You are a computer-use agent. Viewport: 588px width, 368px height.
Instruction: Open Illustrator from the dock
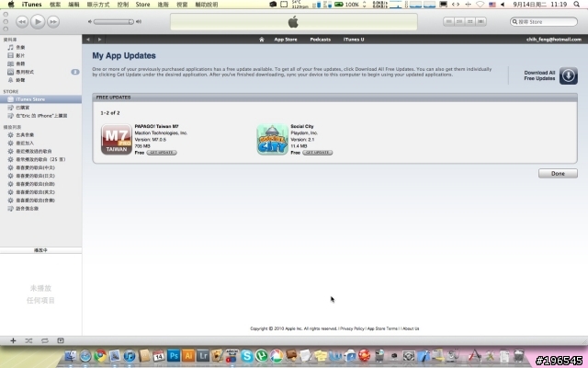tap(188, 356)
